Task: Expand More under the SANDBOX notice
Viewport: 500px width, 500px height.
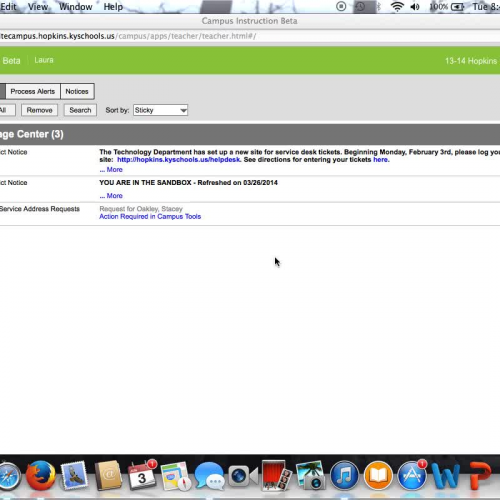Action: click(111, 196)
